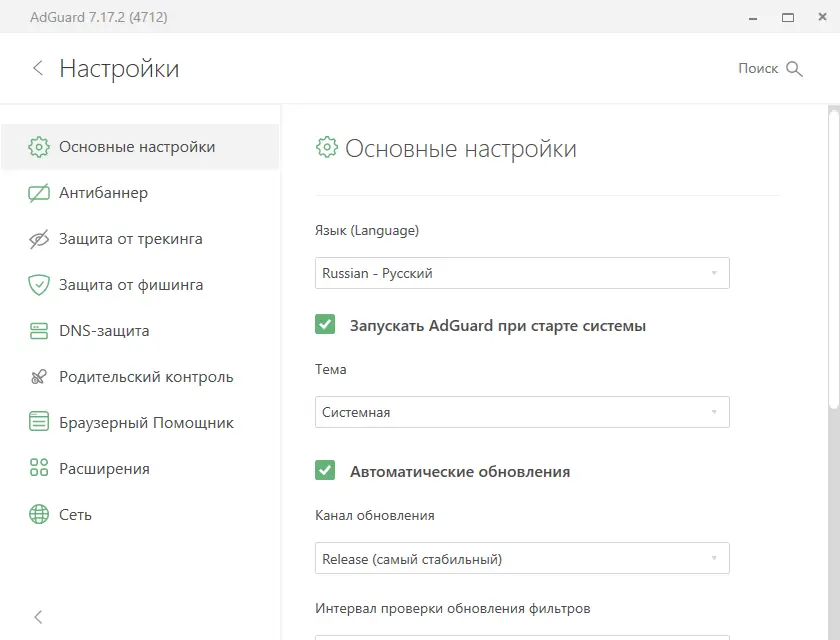Disable Запускать AdGuard при старте системы
Screen dimensions: 840x640
click(x=325, y=324)
